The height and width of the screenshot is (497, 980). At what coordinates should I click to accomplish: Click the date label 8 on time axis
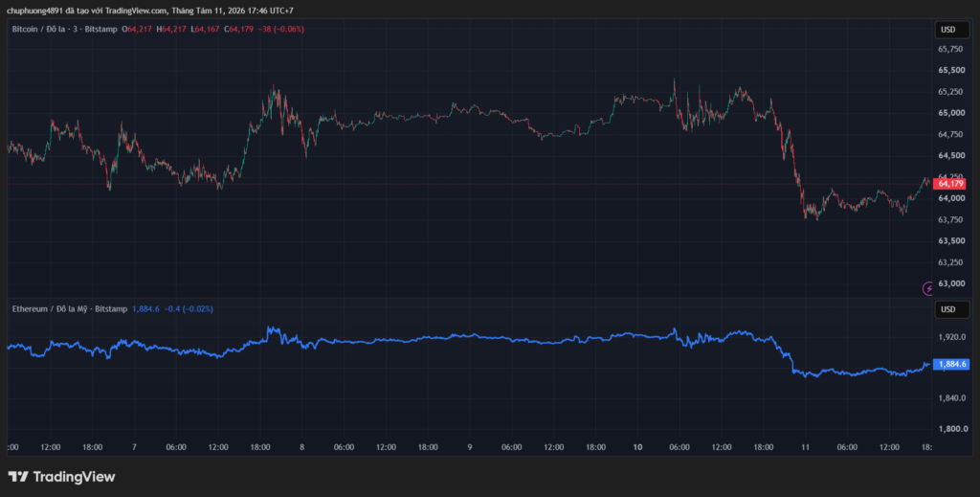pyautogui.click(x=301, y=447)
